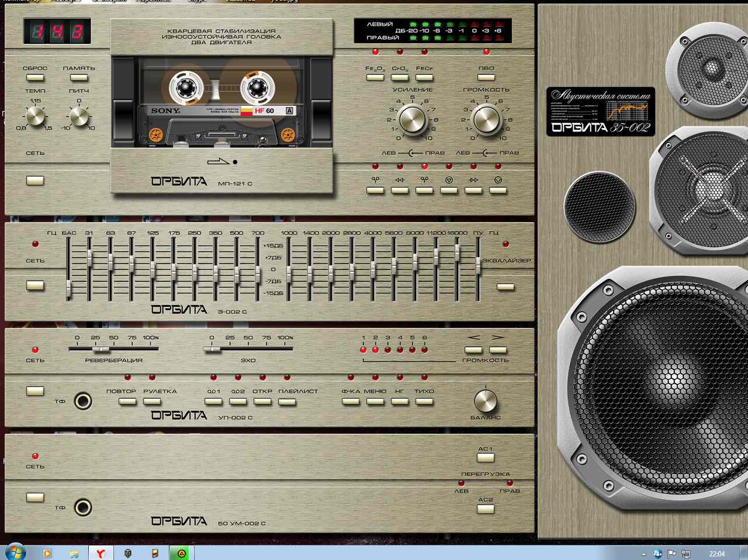Image resolution: width=748 pixels, height=560 pixels.
Task: Toggle the ПОВТОР repeat button
Action: [x=127, y=402]
